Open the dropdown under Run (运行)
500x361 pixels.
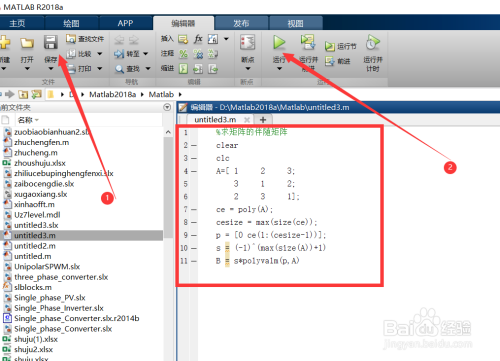[x=279, y=69]
